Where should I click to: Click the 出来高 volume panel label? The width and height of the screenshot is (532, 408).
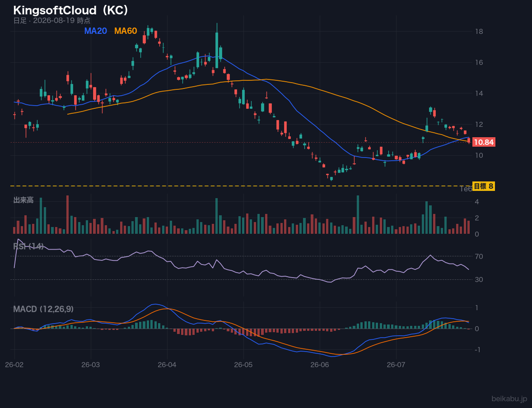pos(23,200)
